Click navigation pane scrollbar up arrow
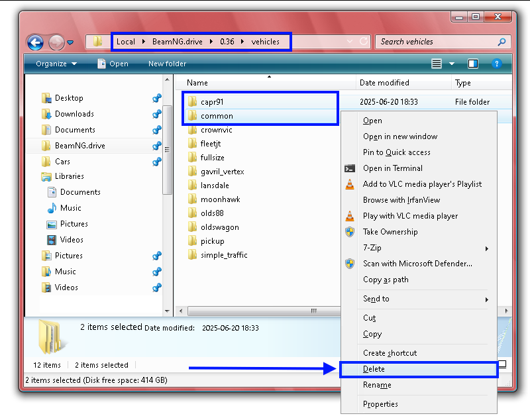This screenshot has width=530, height=420. point(167,79)
